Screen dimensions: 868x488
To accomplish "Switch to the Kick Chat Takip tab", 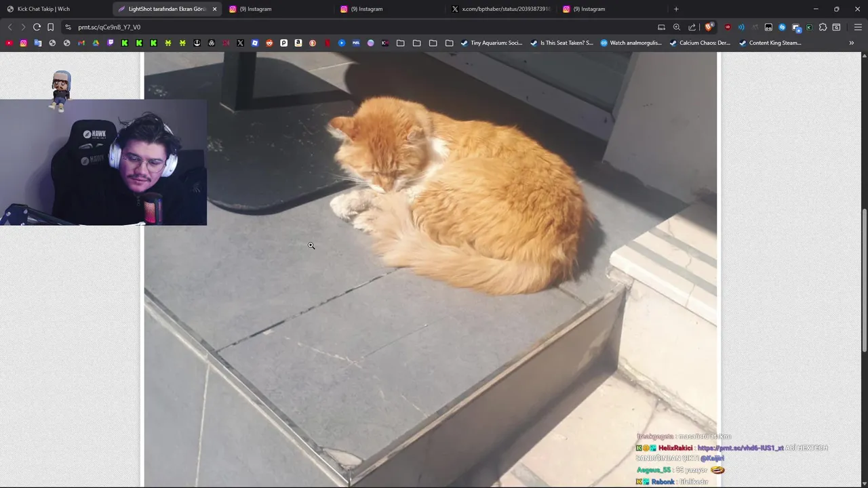I will 56,9.
